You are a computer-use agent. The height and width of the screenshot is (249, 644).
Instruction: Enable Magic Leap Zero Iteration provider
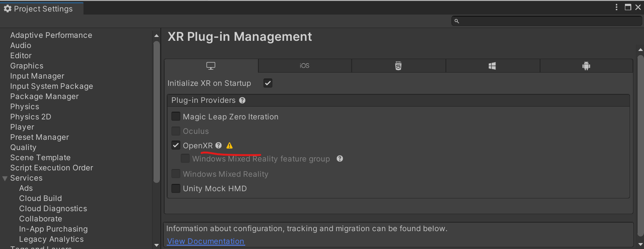click(x=176, y=116)
